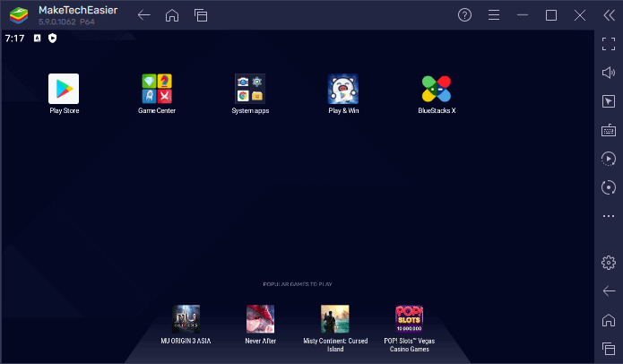Open the macro recorder icon in the sidebar
The image size is (623, 364).
pyautogui.click(x=609, y=159)
